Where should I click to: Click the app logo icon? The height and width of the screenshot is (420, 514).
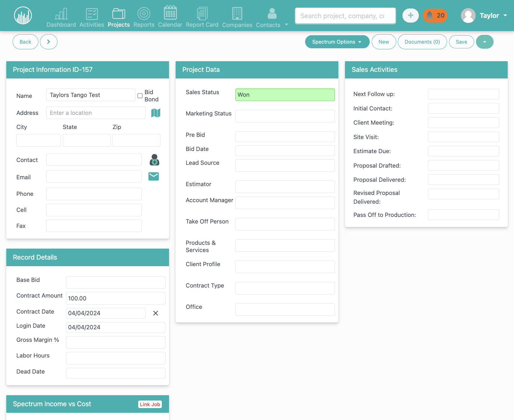(23, 15)
